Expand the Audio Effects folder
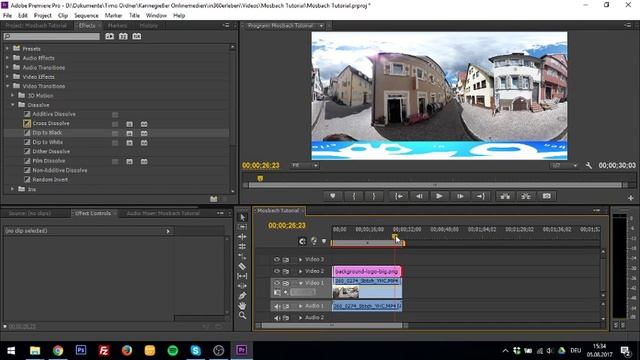This screenshot has height=360, width=640. tap(7, 58)
